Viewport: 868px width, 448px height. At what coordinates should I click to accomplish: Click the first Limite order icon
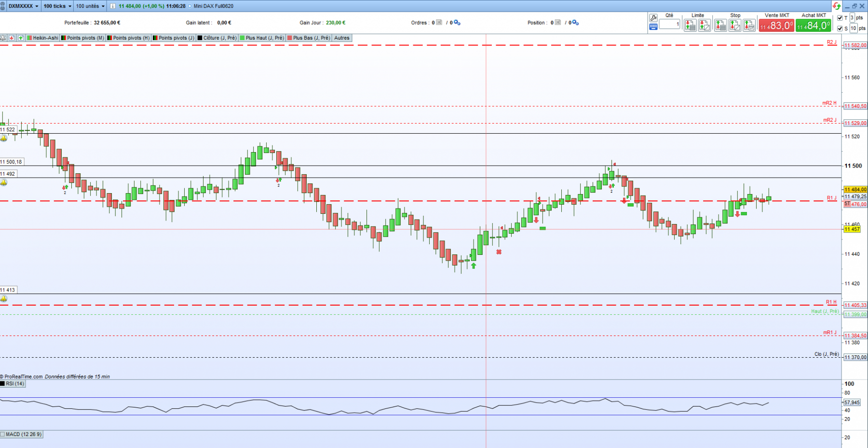690,25
